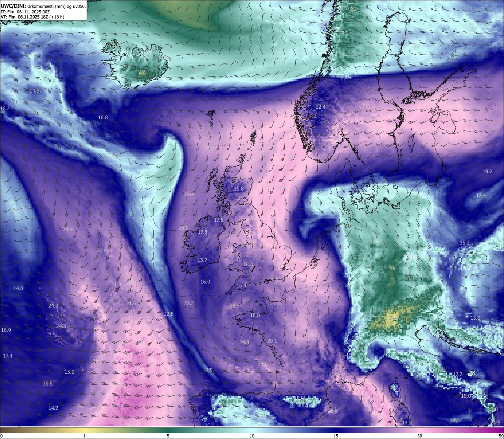The image size is (504, 439).
Task: Select the VT: Fim. 06.11.2025 18Z line
Action: click(32, 17)
